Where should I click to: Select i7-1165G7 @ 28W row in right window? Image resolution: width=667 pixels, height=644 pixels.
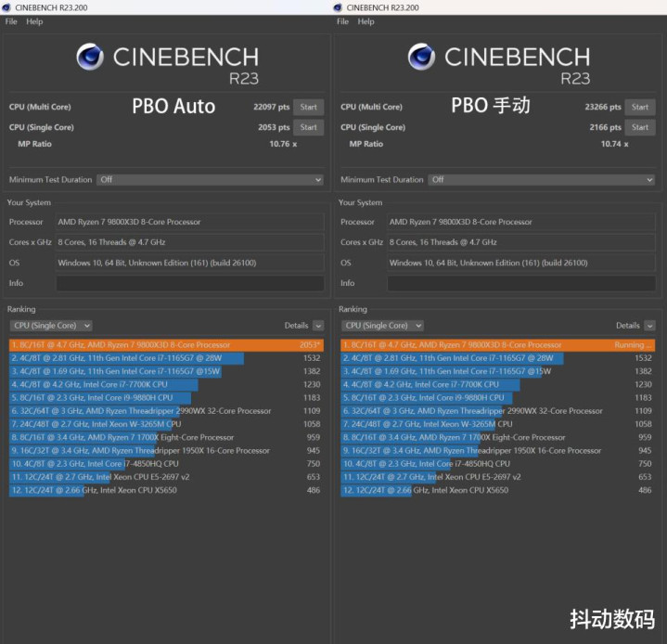tap(497, 358)
